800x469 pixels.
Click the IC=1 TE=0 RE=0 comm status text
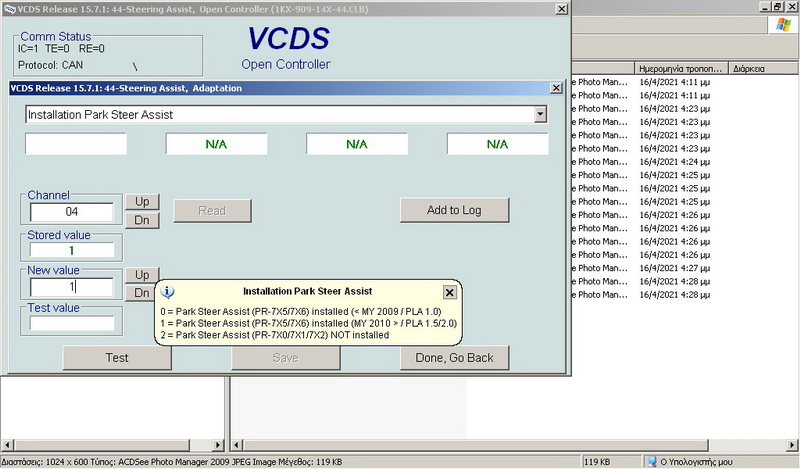(x=61, y=49)
